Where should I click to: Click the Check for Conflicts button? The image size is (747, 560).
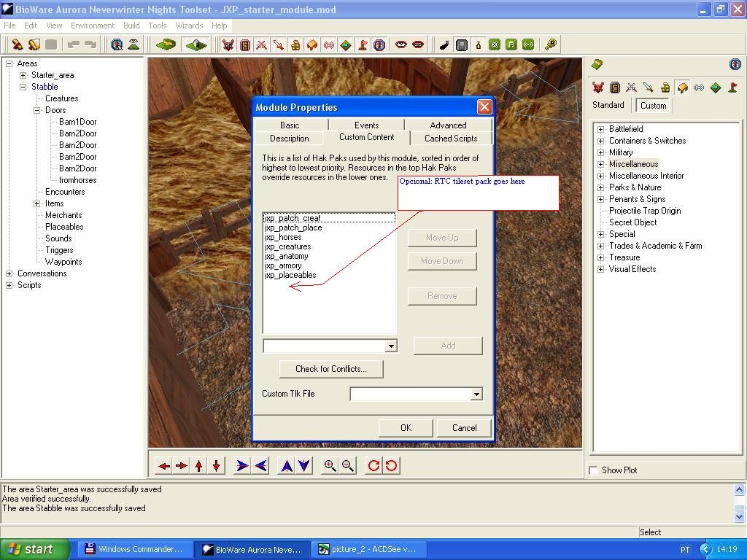pyautogui.click(x=330, y=369)
